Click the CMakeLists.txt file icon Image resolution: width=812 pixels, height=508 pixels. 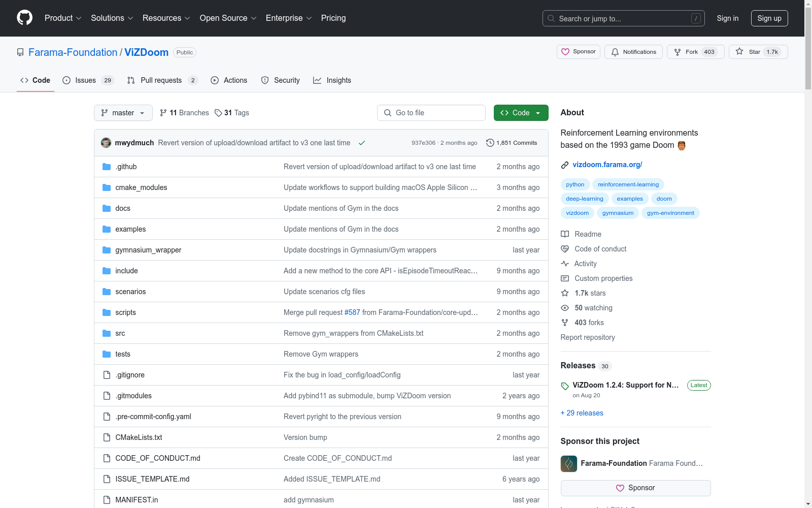tap(107, 437)
